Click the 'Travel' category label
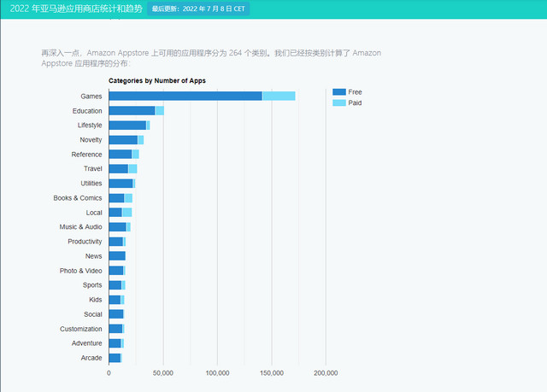 tap(93, 168)
